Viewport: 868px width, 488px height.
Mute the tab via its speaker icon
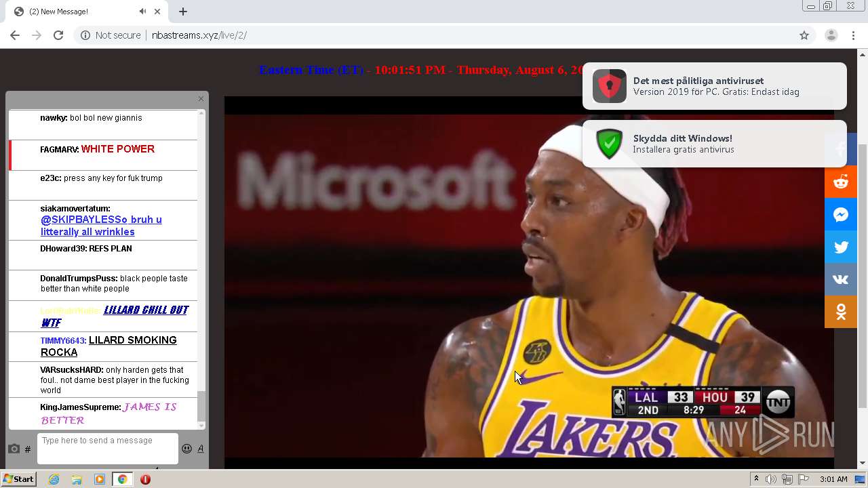pyautogui.click(x=142, y=12)
